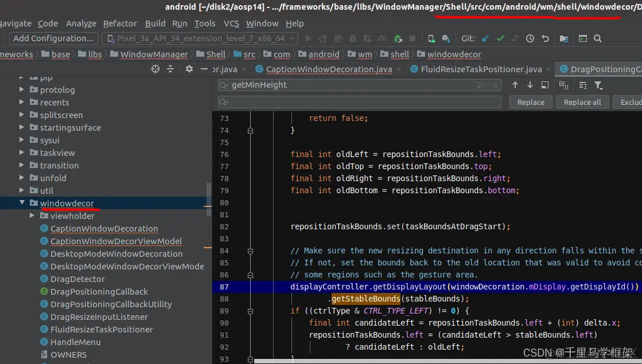Screen dimensions: 642x364
Task: Select HandleMenu class in tree
Action: (x=75, y=342)
